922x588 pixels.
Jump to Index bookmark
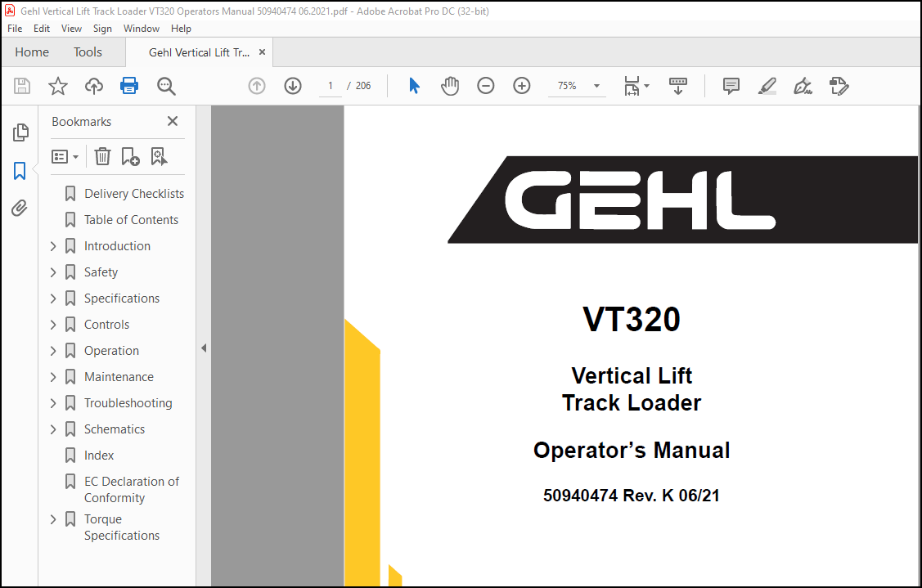click(x=99, y=456)
